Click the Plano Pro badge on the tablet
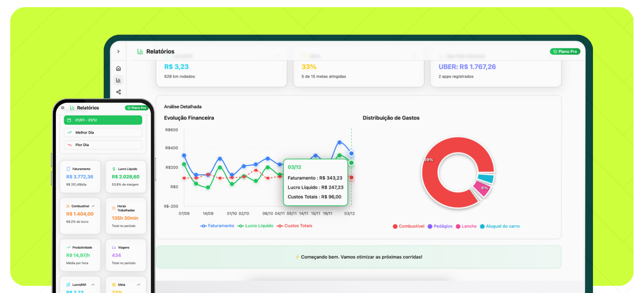 pyautogui.click(x=565, y=51)
